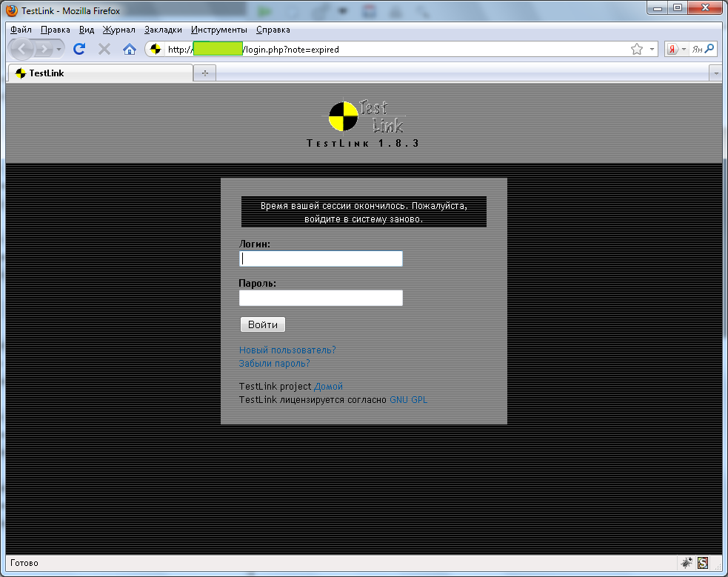This screenshot has height=577, width=728.
Task: Open the GNU GPL license link
Action: [408, 400]
